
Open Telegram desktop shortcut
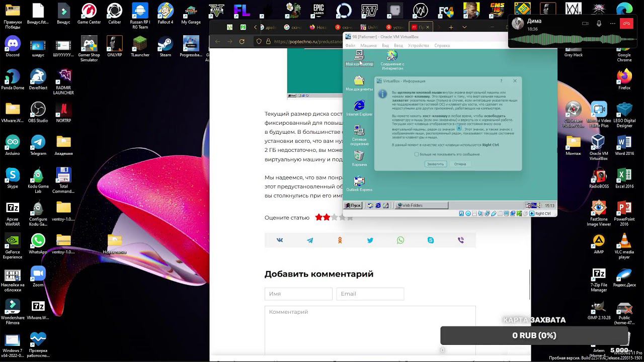[38, 146]
